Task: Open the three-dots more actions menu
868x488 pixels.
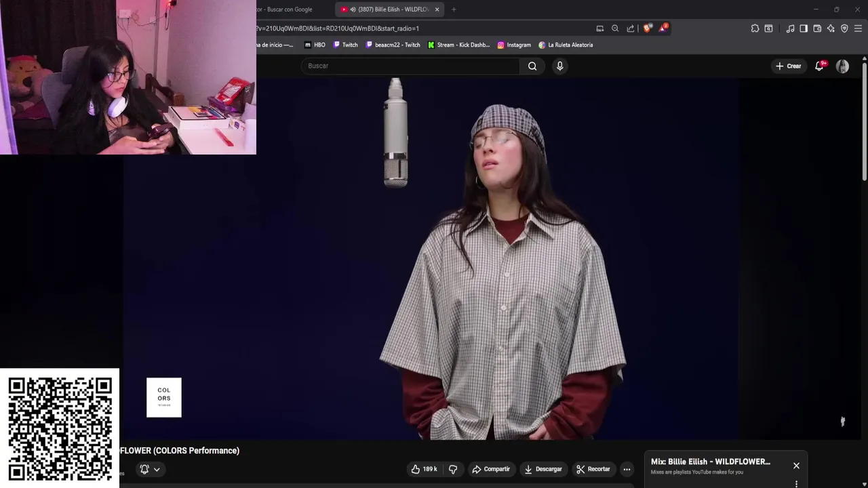Action: 627,469
